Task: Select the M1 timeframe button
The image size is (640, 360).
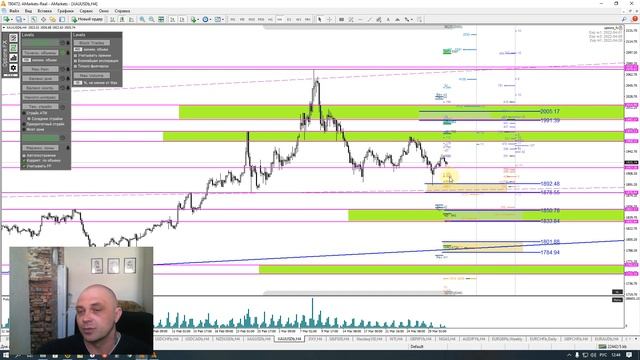Action: 232,19
